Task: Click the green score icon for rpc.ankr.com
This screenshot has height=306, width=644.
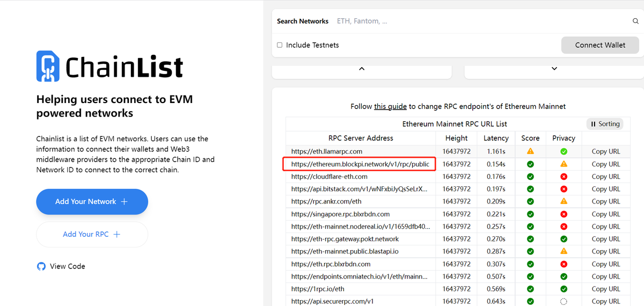Action: tap(530, 201)
